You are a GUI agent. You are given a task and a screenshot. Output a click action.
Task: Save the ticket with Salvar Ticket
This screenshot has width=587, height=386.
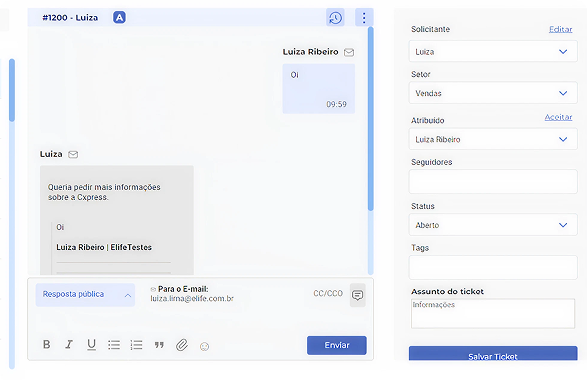click(x=493, y=353)
